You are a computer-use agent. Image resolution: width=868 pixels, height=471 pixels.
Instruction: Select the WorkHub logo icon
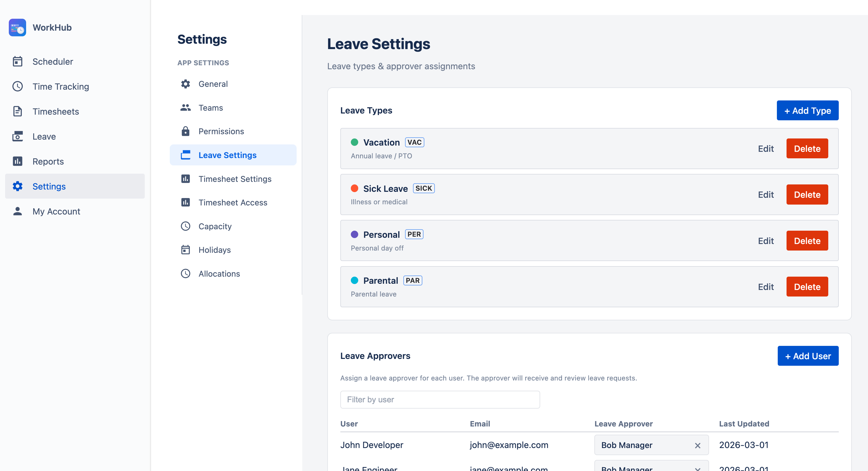pyautogui.click(x=17, y=27)
